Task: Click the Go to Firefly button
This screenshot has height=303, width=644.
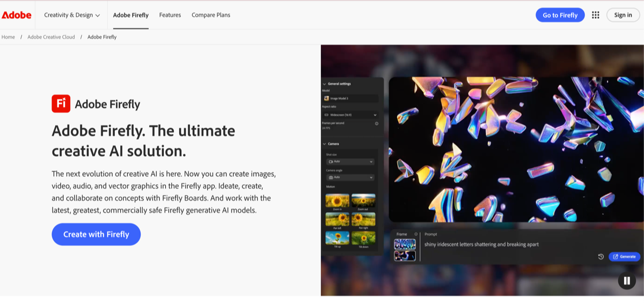Action: 560,15
